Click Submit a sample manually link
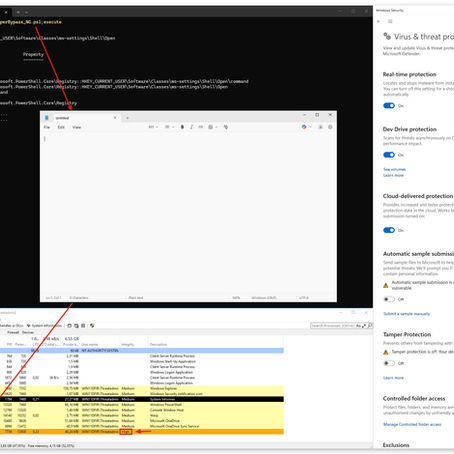 [406, 314]
